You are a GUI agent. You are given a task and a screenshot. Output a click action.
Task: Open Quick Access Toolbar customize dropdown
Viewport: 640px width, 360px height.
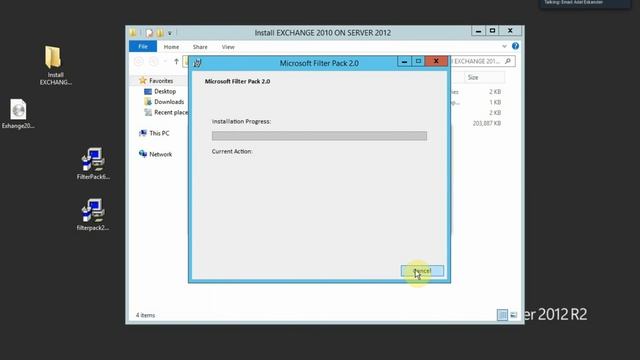click(x=170, y=33)
